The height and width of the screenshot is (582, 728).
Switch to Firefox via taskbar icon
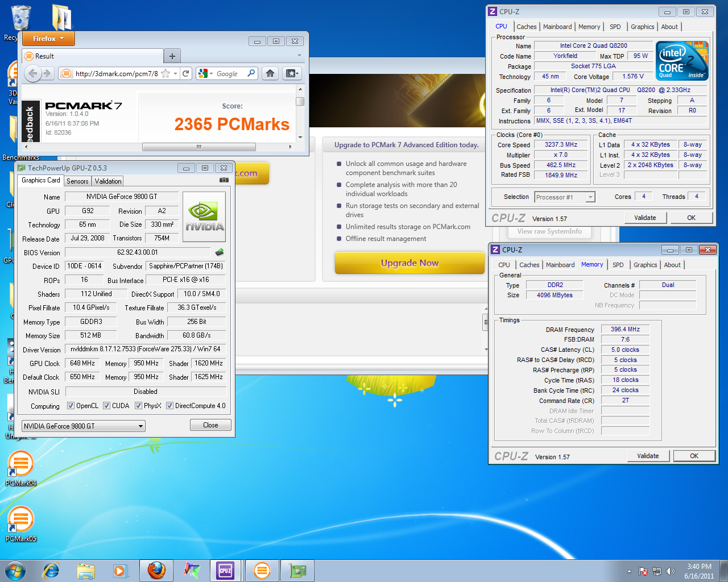pos(156,570)
